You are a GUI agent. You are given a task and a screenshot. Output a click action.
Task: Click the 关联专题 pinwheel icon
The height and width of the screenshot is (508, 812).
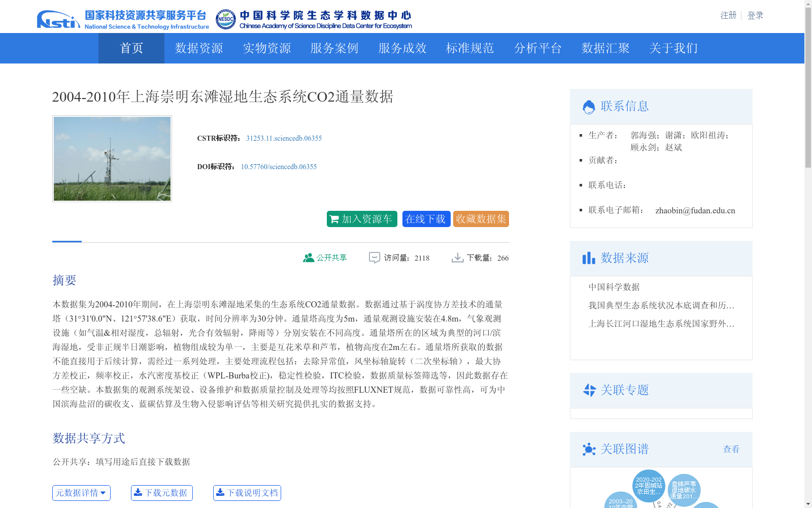pyautogui.click(x=589, y=390)
